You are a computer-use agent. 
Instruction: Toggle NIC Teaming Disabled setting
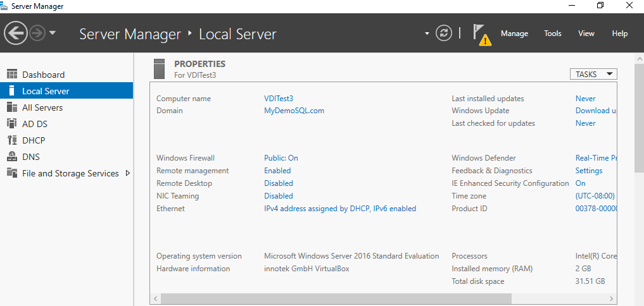coord(279,196)
